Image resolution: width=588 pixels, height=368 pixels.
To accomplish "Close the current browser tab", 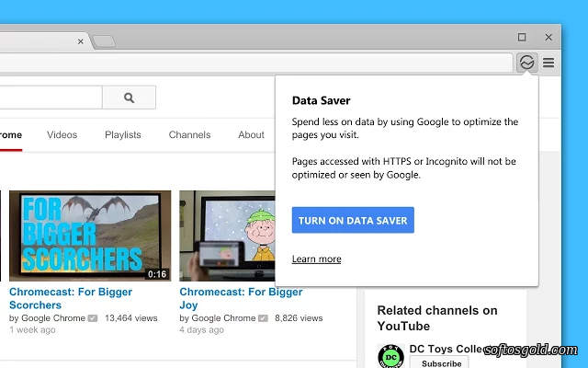I will [80, 41].
